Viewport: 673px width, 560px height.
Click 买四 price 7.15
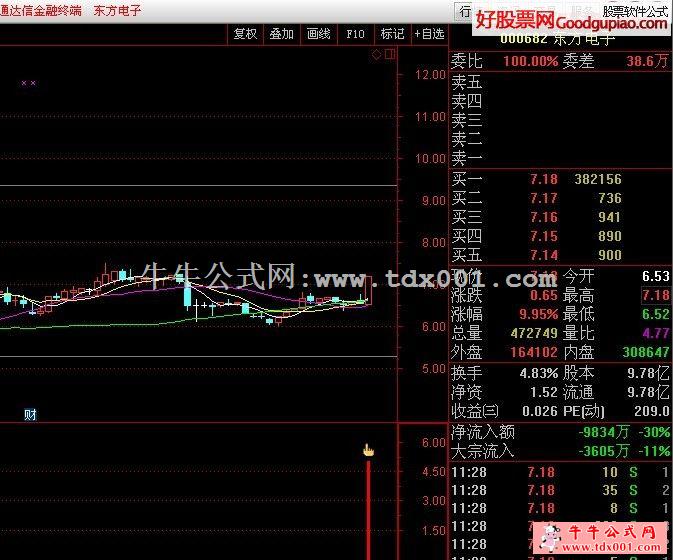(544, 236)
